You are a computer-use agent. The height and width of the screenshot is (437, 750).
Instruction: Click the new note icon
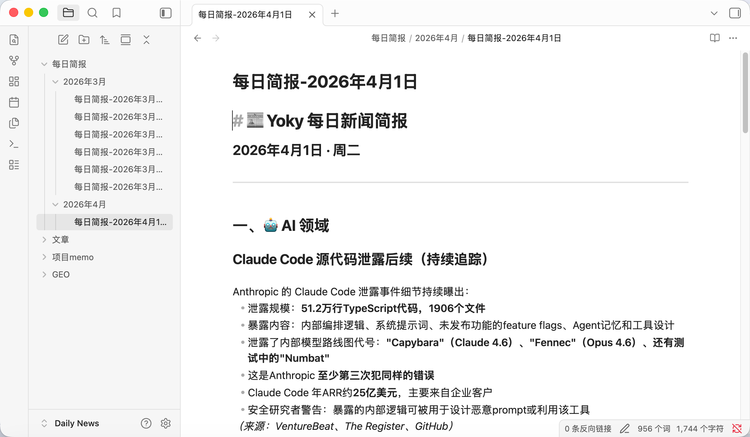tap(63, 40)
